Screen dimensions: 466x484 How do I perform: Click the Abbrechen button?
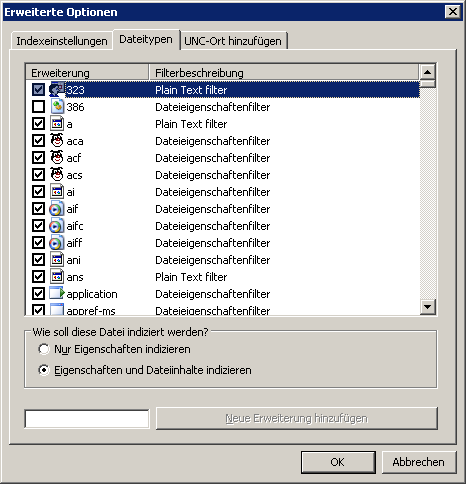point(419,462)
